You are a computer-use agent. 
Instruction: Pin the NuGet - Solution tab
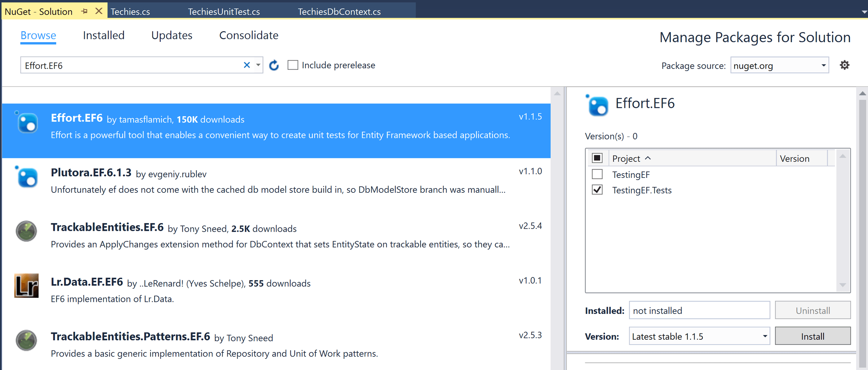coord(84,11)
